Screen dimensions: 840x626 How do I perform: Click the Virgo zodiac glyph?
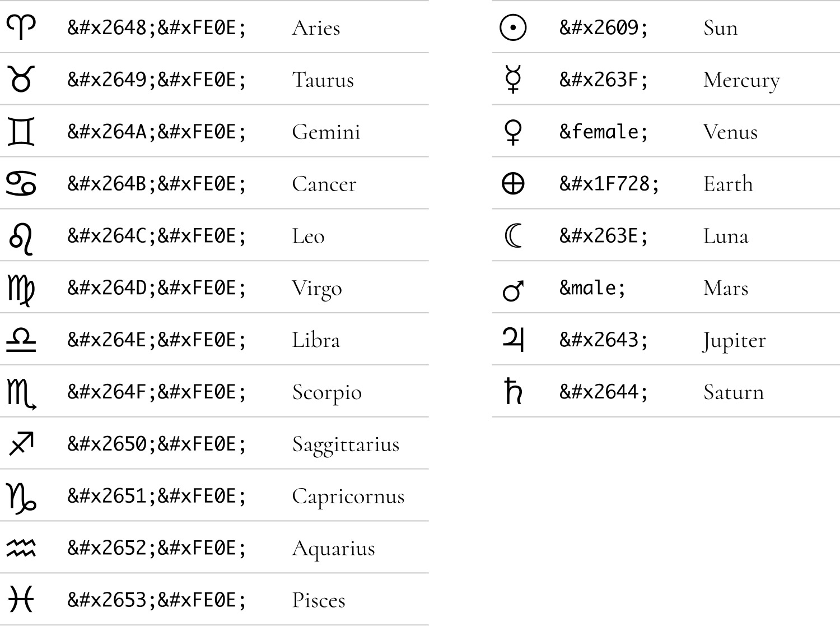tap(21, 290)
